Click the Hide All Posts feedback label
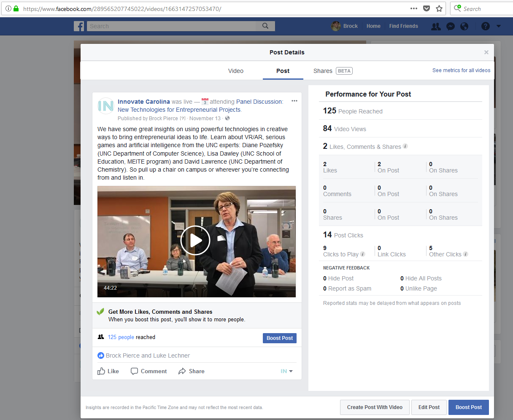The image size is (513, 420). coord(424,278)
